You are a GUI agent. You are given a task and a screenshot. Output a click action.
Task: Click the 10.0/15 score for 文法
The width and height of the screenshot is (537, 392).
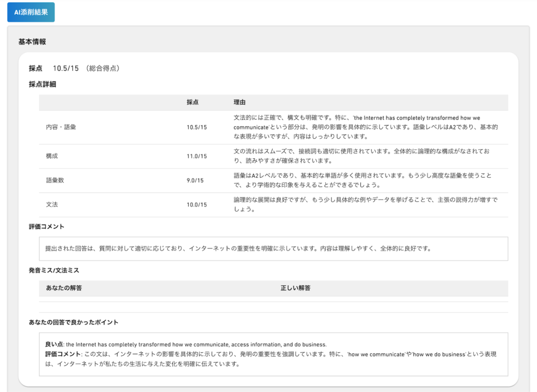point(197,204)
